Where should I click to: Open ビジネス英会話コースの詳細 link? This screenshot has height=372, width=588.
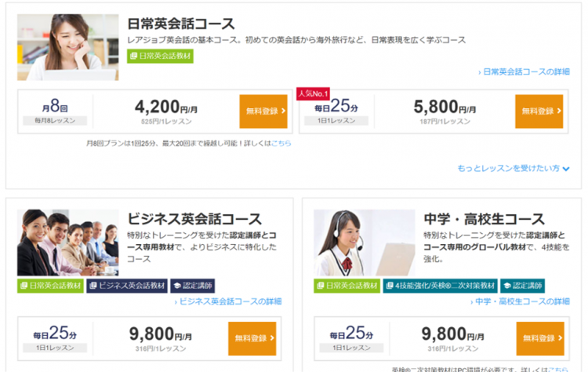228,301
